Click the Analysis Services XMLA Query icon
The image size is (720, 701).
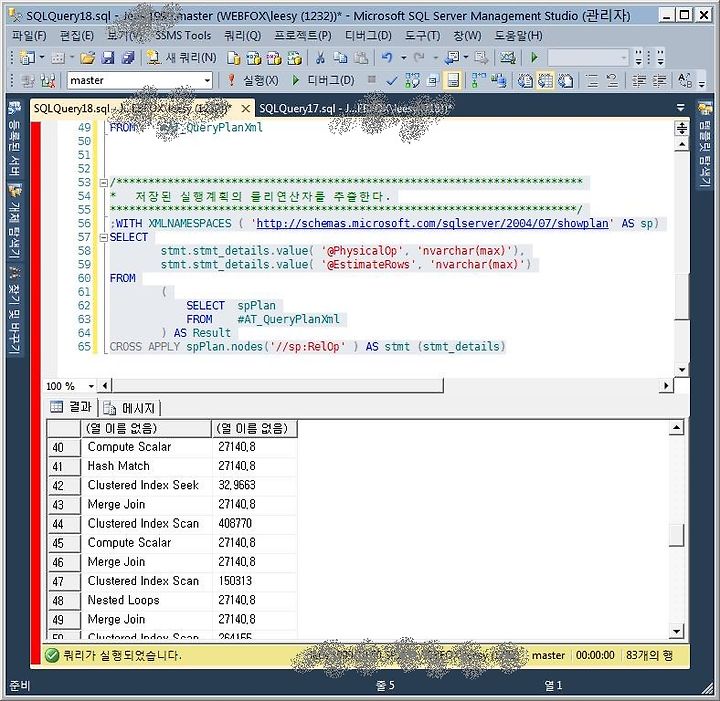click(294, 58)
